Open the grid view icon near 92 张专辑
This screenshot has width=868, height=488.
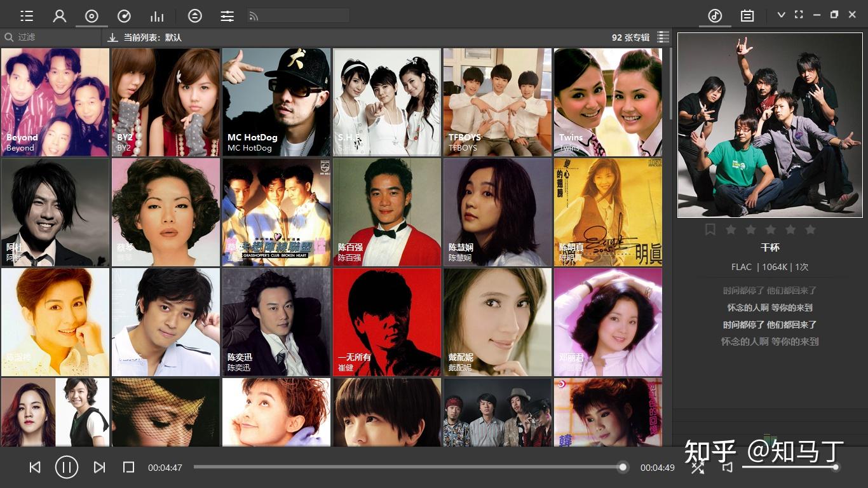coord(663,37)
